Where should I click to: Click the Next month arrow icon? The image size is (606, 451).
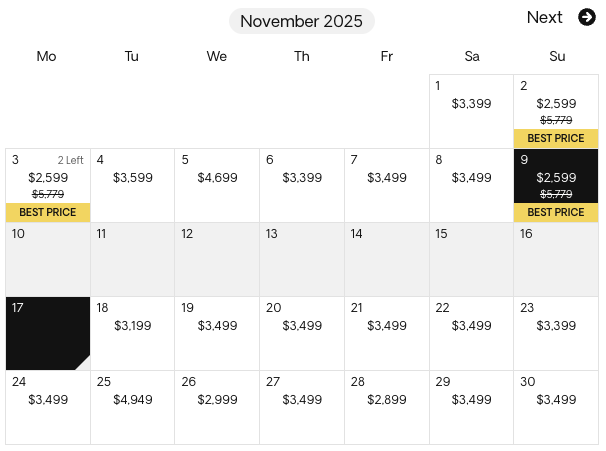587,17
